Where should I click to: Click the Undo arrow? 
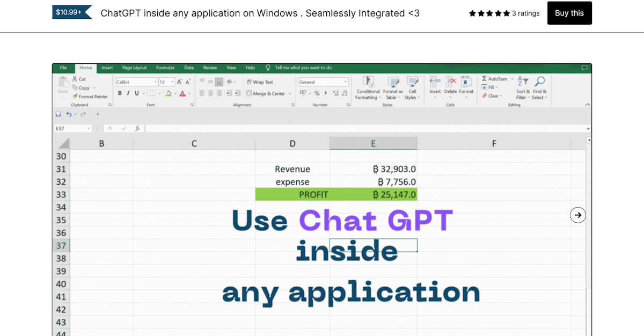tap(69, 114)
